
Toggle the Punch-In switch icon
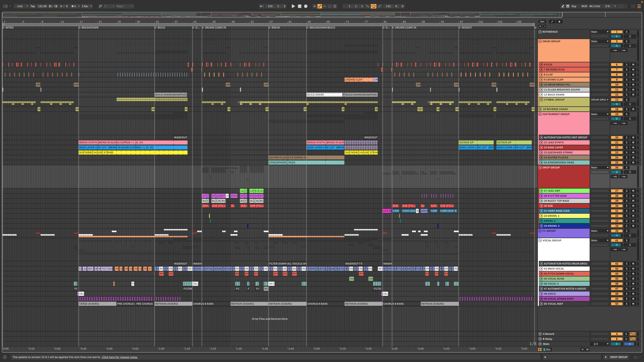[x=368, y=6]
